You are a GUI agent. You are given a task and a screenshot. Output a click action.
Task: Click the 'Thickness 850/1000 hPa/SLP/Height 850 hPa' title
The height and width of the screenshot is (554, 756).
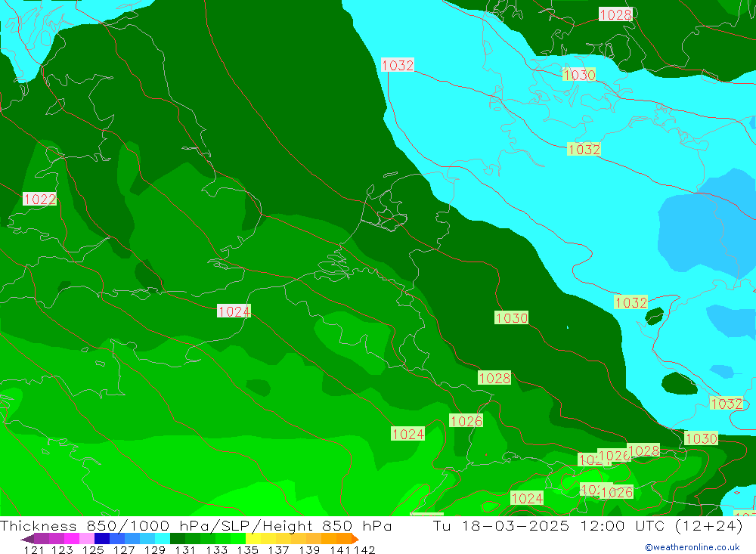coord(196,525)
